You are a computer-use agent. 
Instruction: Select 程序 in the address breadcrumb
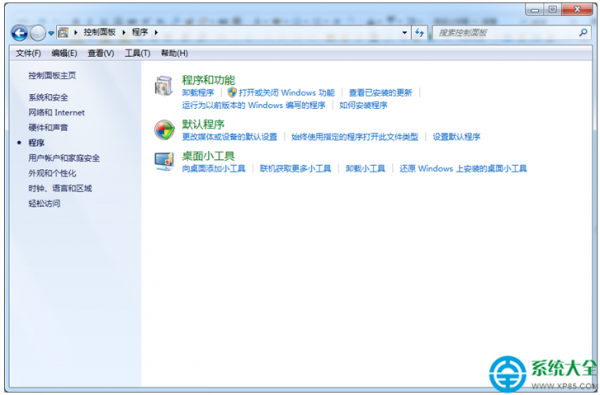click(x=140, y=32)
